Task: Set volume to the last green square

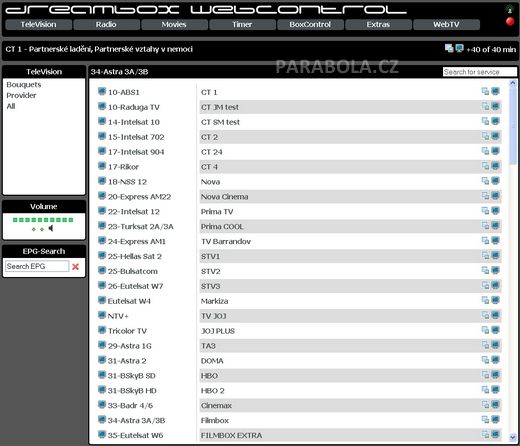Action: coord(71,220)
